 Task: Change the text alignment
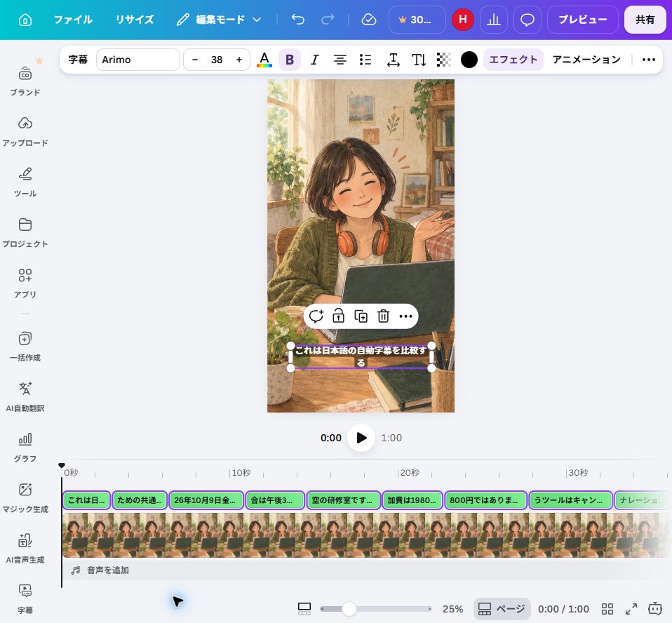tap(340, 60)
